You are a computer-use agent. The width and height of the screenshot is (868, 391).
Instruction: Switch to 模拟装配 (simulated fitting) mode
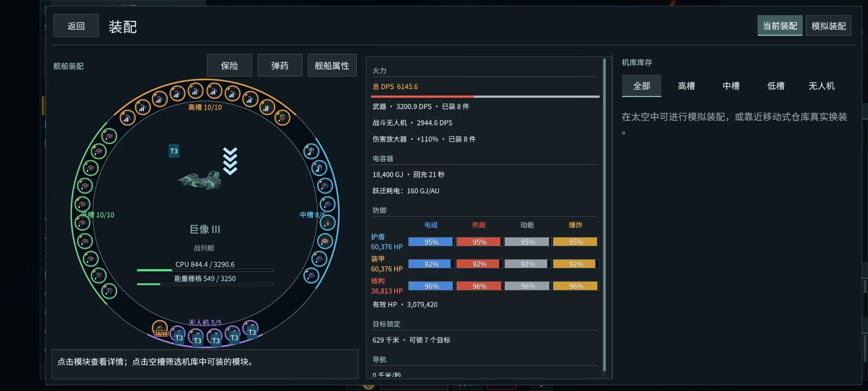[x=829, y=26]
